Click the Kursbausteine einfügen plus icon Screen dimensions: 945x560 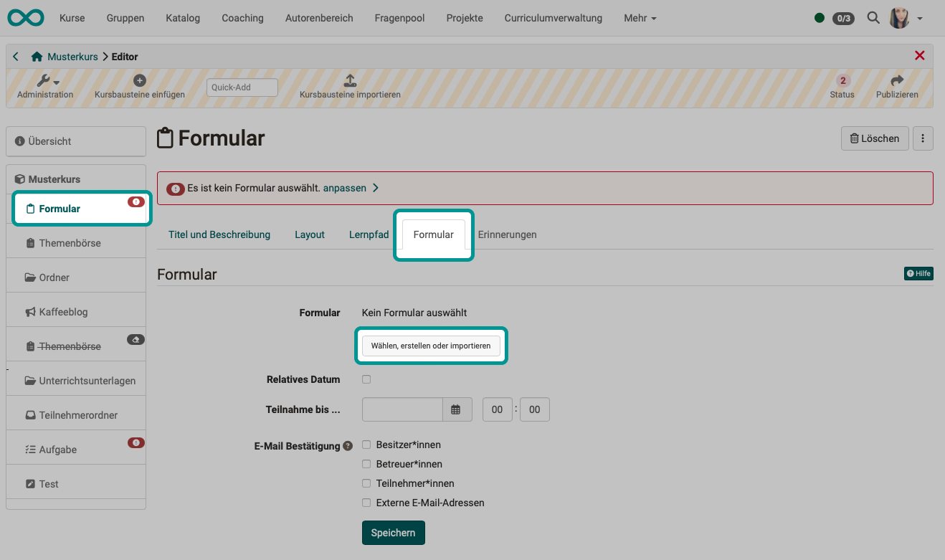[x=140, y=80]
